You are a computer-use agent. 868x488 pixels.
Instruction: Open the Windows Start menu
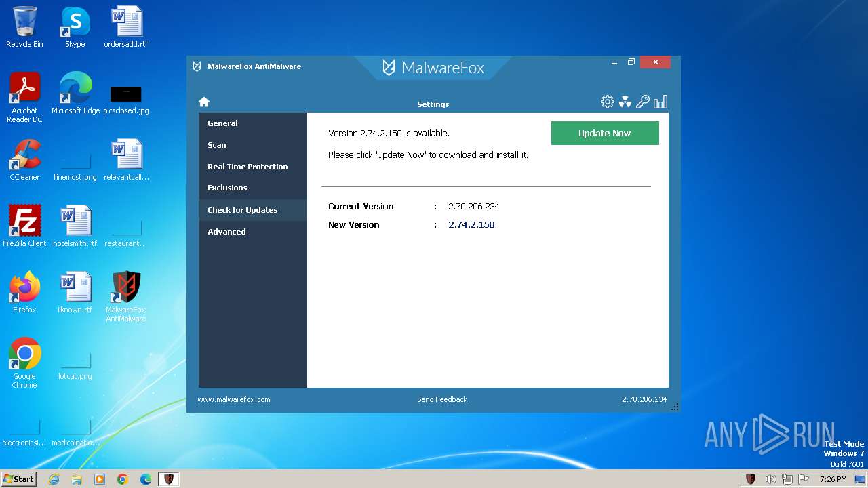point(19,479)
